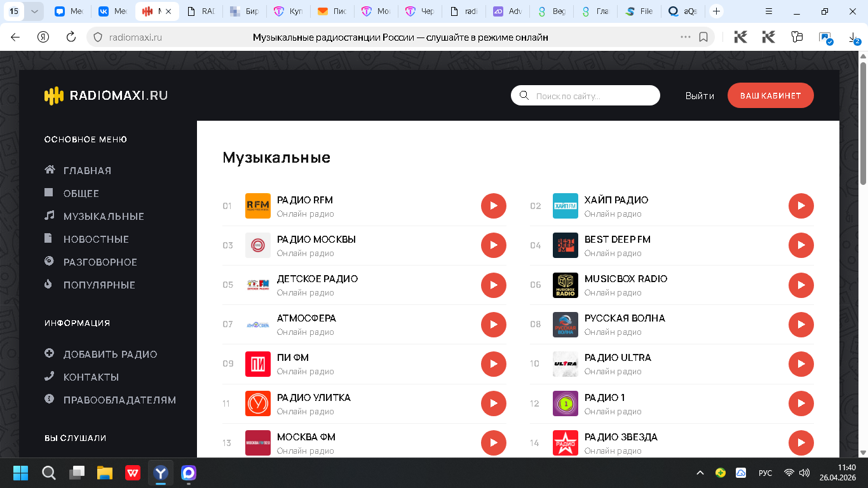
Task: Open the browser downloads icon
Action: click(854, 38)
